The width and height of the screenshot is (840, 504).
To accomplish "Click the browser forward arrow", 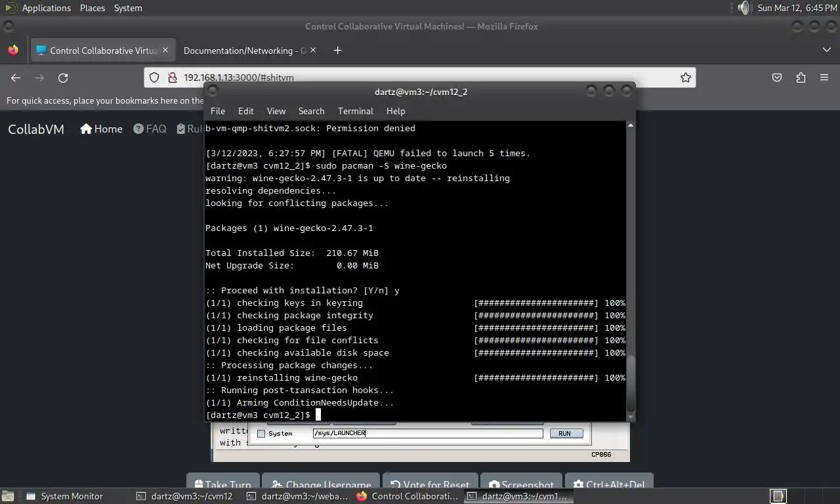I will [x=39, y=77].
